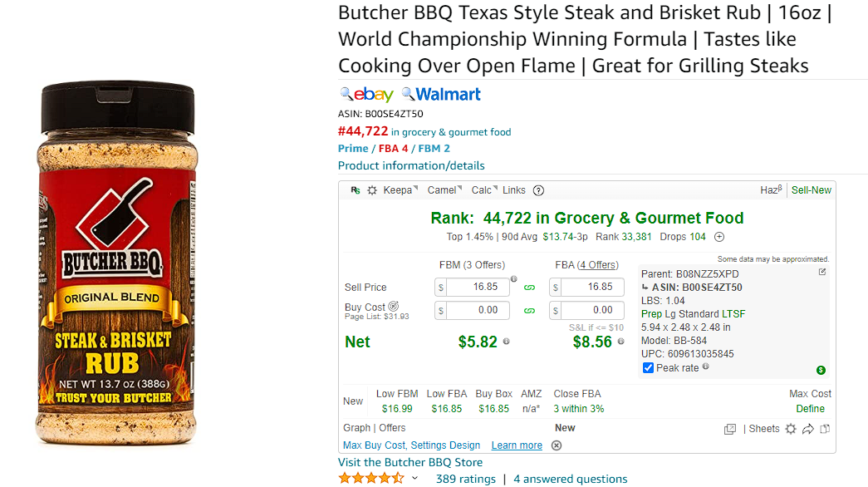Viewport: 868px width, 487px height.
Task: Search this product on Walmart
Action: pyautogui.click(x=441, y=95)
